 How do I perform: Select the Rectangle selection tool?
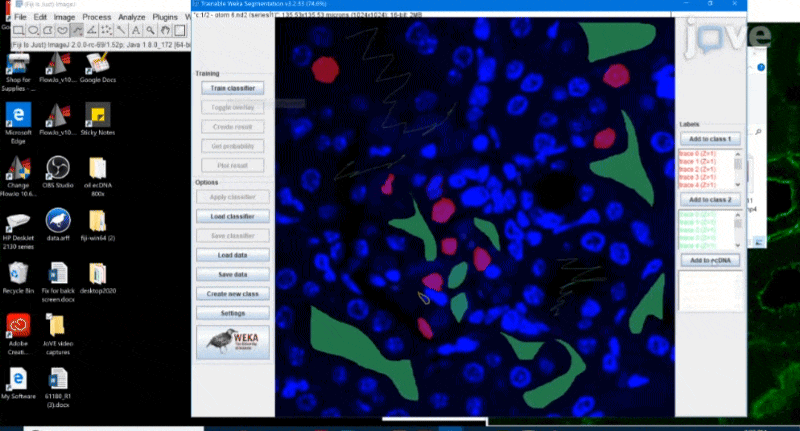pyautogui.click(x=20, y=30)
